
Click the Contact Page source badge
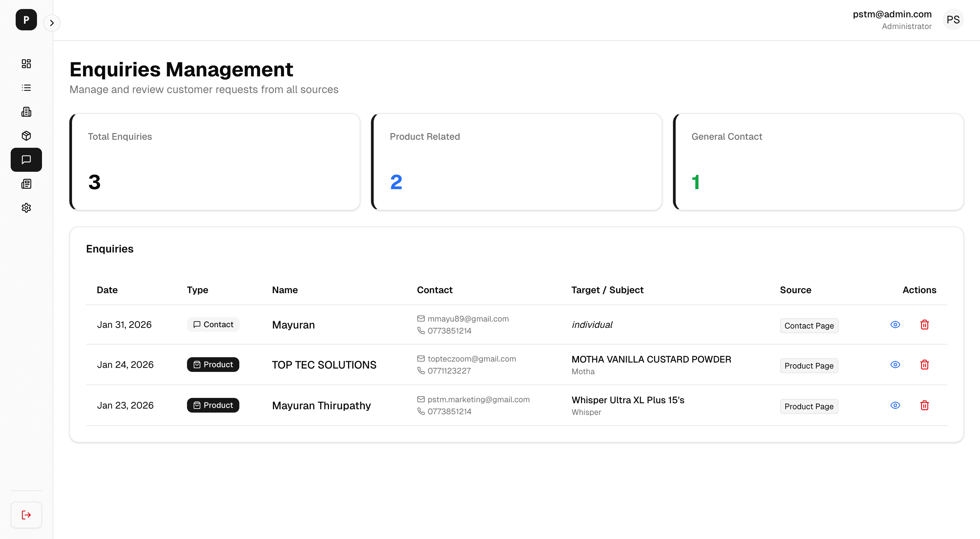coord(809,326)
